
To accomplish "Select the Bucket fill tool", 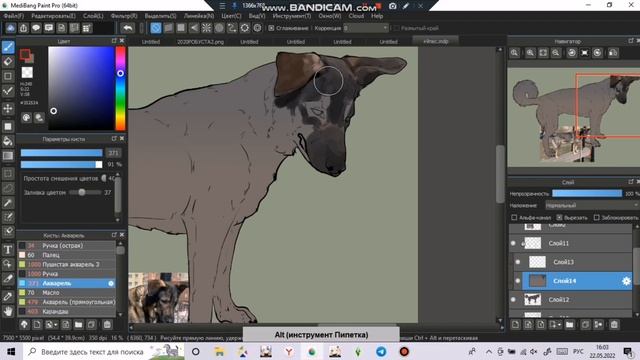I will click(8, 141).
